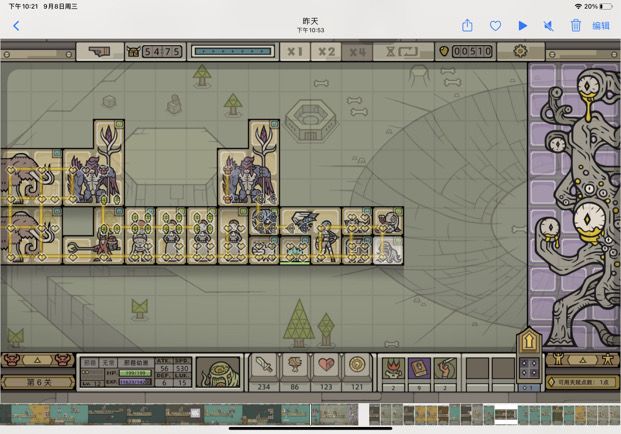Click the gold coin icon
The width and height of the screenshot is (621, 434).
444,51
